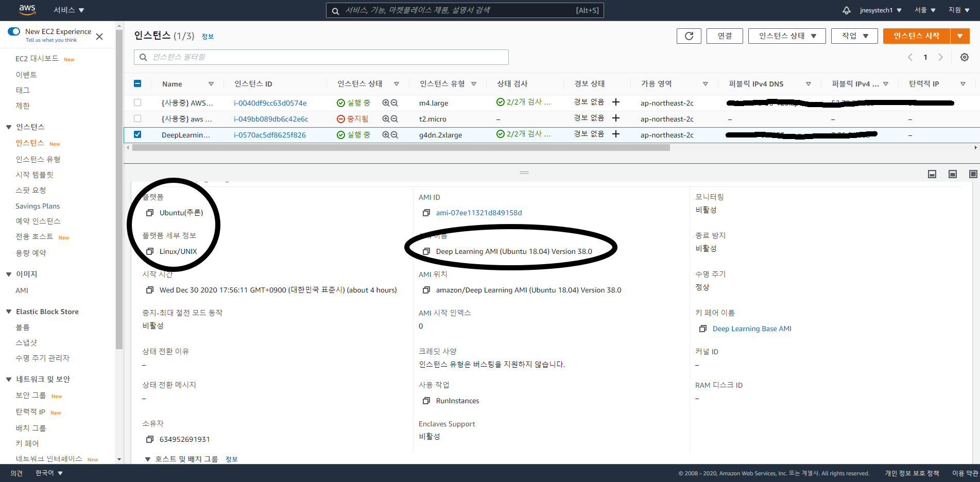Open the 한국어 language selector
The image size is (980, 482).
pyautogui.click(x=49, y=473)
